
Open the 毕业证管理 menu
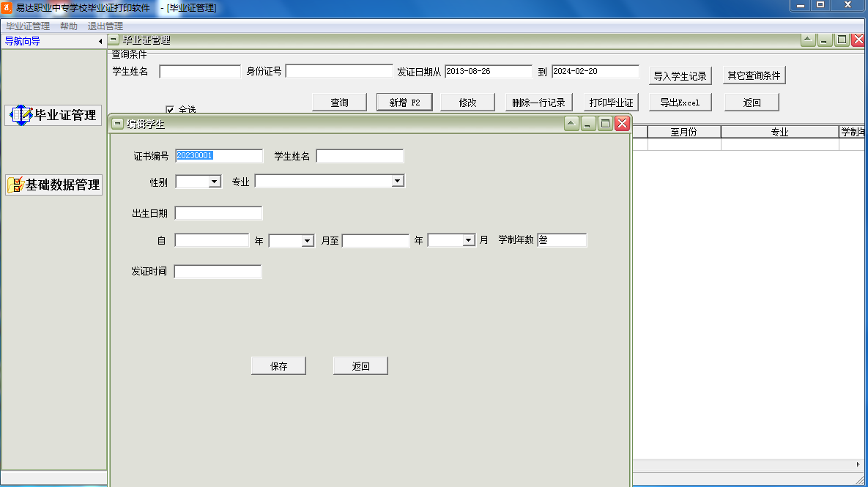[28, 26]
